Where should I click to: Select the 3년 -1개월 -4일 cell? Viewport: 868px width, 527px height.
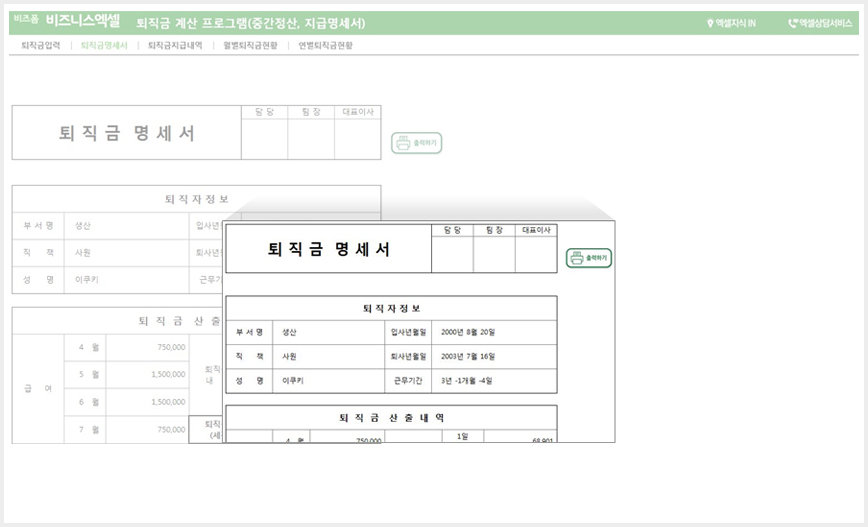(x=494, y=381)
